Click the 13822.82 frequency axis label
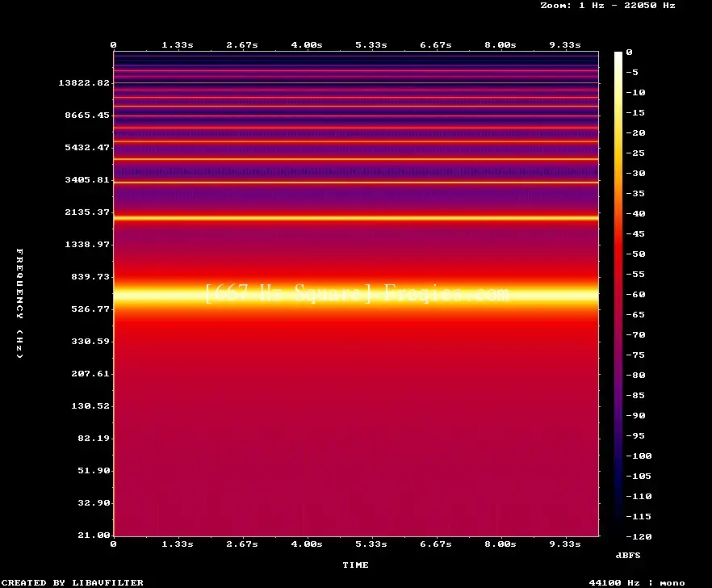The width and height of the screenshot is (712, 588). (x=84, y=82)
